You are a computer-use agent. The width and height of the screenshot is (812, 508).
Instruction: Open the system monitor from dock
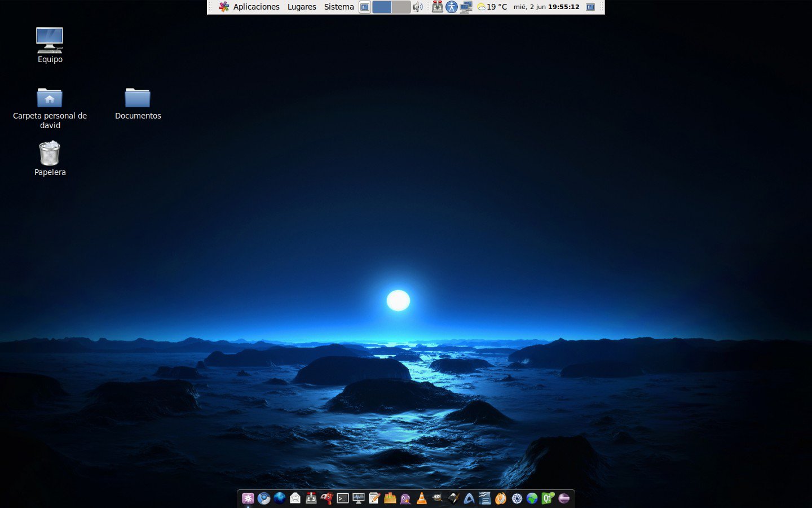358,498
